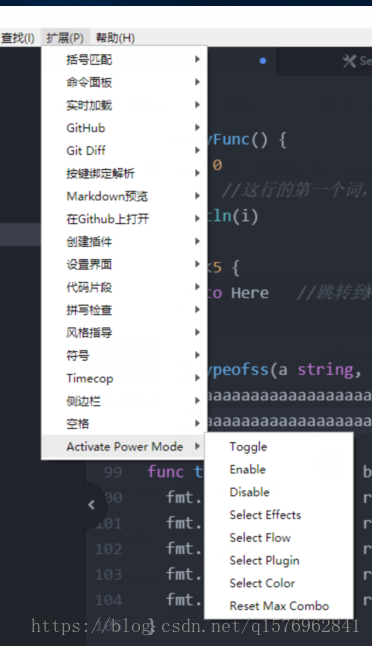Image resolution: width=372 pixels, height=646 pixels.
Task: Click the 'func' keyword on line 99
Action: pyautogui.click(x=165, y=471)
